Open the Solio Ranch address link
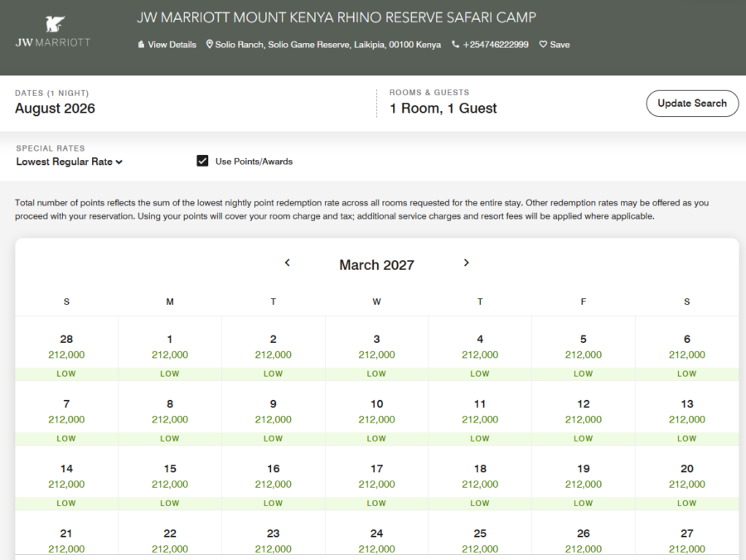 (x=327, y=45)
